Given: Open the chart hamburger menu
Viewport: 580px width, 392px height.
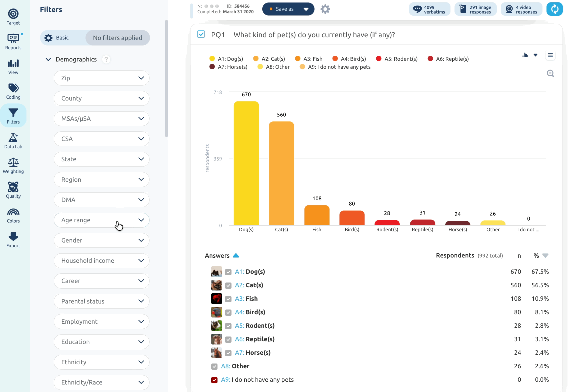Looking at the screenshot, I should (550, 55).
